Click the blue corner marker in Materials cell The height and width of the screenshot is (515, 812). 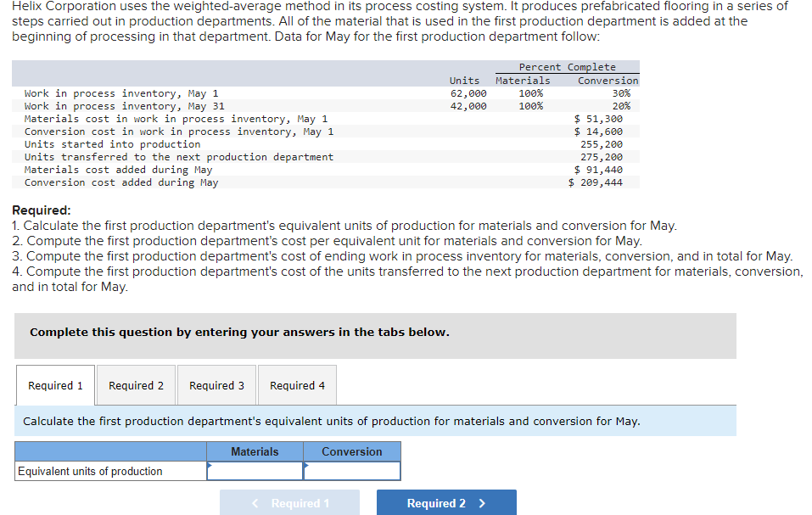click(x=209, y=465)
